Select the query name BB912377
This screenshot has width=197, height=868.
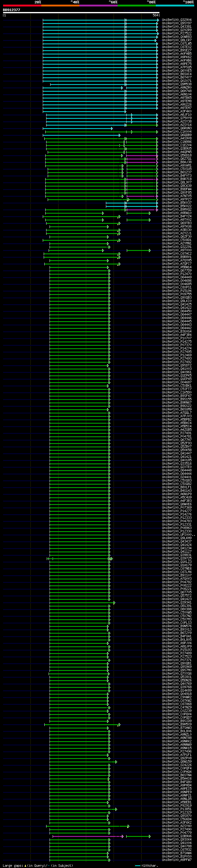coord(11,10)
